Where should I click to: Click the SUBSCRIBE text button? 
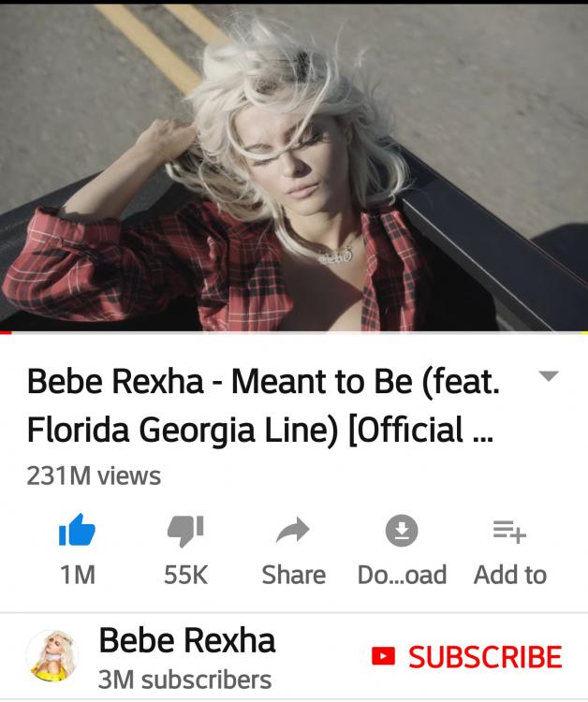485,656
